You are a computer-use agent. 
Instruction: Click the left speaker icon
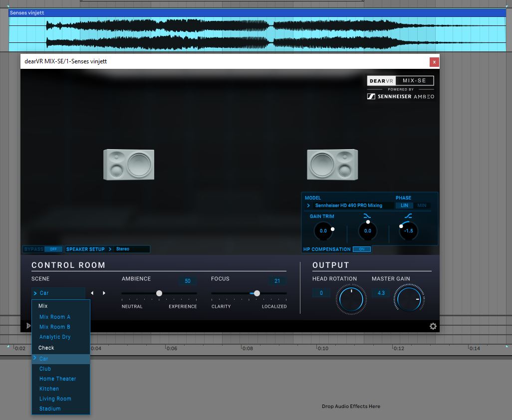tap(129, 165)
